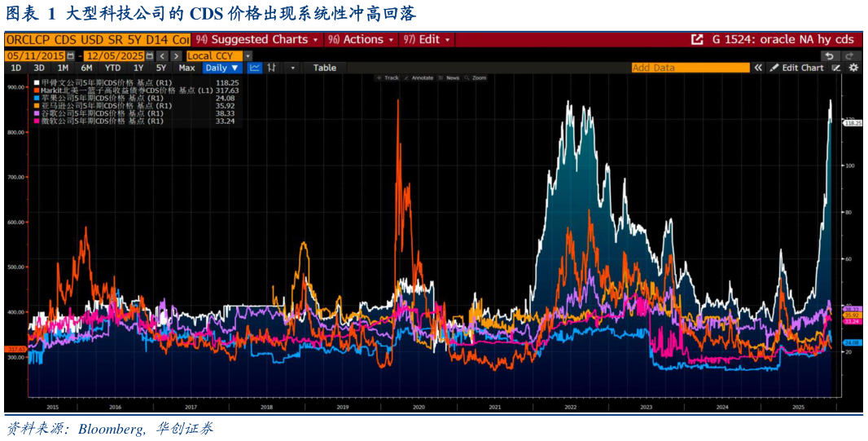
Task: Click the Edit Chart button
Action: tap(798, 68)
